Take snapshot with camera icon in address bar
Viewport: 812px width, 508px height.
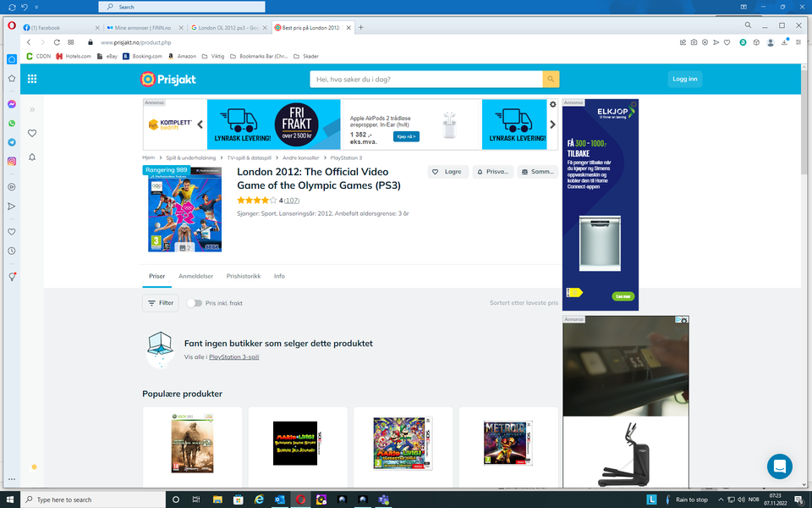[x=694, y=42]
